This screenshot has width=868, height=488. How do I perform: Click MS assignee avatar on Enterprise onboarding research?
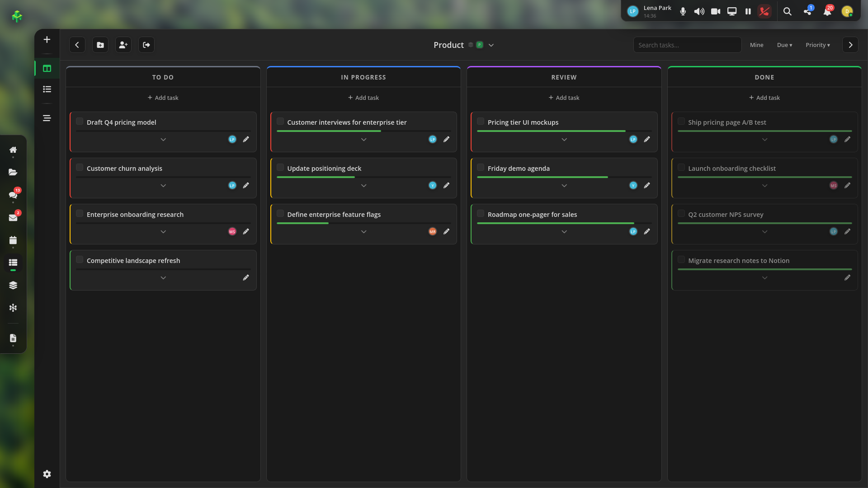coord(232,231)
